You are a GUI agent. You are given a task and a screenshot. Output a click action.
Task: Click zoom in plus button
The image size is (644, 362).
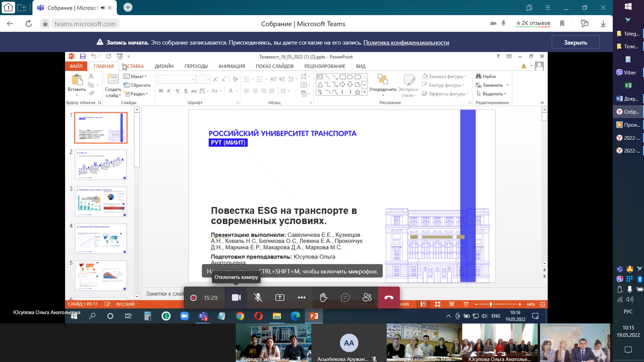520,304
